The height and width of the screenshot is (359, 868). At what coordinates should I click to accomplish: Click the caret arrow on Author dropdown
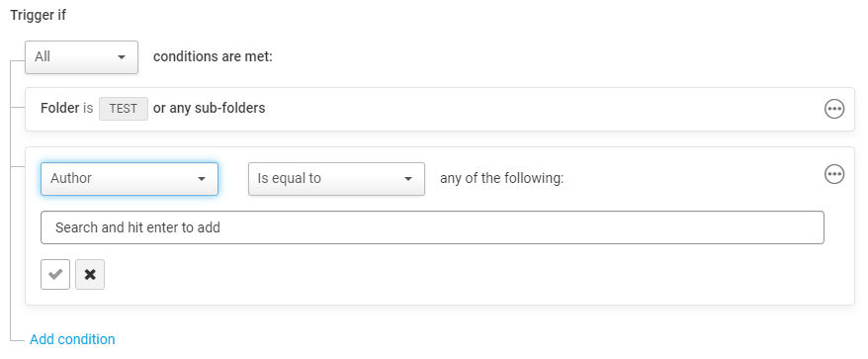click(202, 179)
